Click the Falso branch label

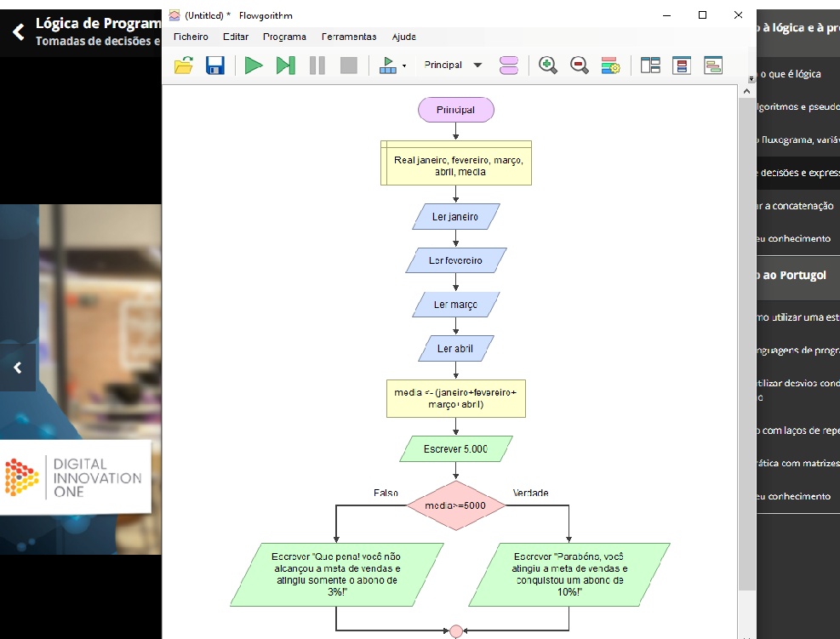[386, 493]
